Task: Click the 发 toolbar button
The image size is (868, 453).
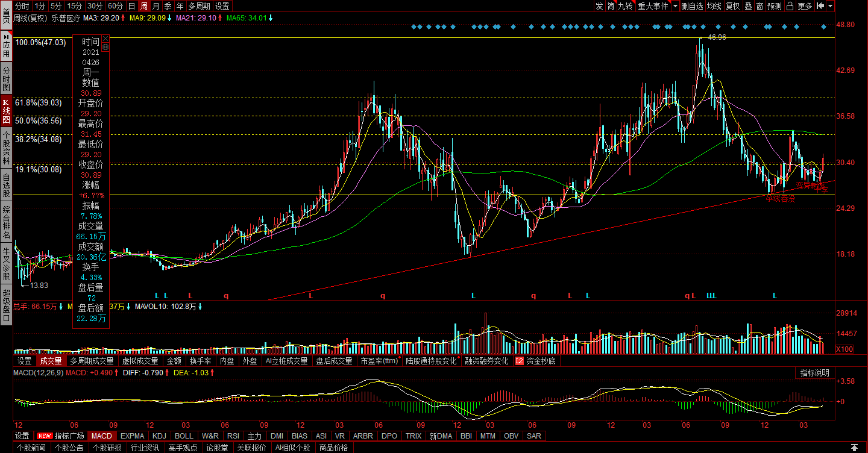Action: pyautogui.click(x=599, y=6)
